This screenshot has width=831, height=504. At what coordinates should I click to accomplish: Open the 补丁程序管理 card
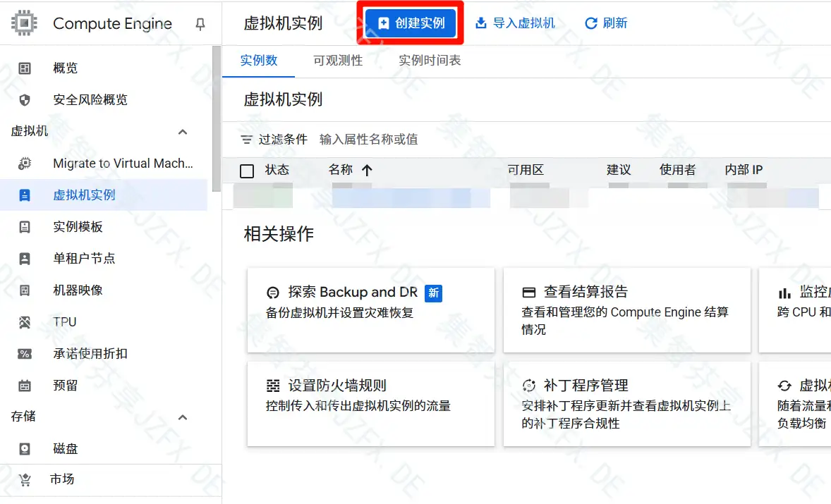pyautogui.click(x=627, y=404)
